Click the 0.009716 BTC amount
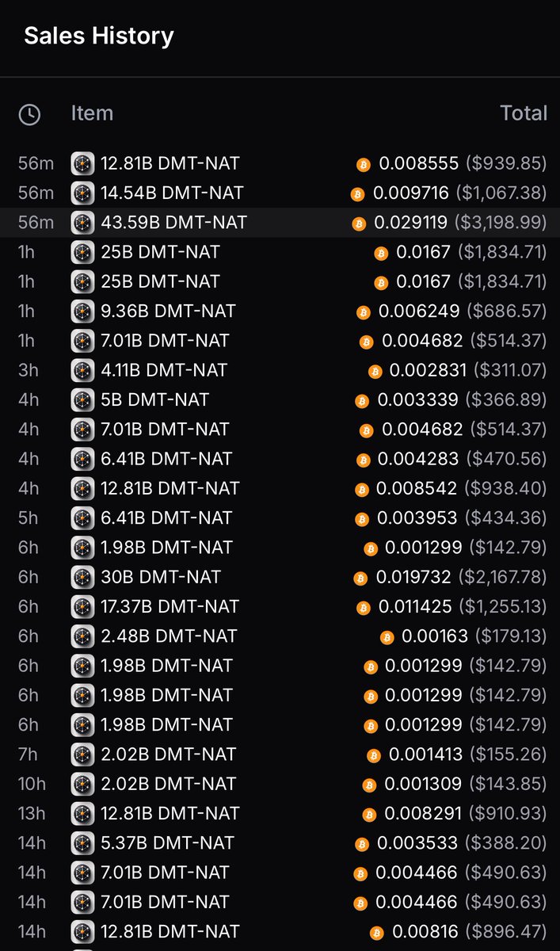This screenshot has width=560, height=951. pos(411,193)
